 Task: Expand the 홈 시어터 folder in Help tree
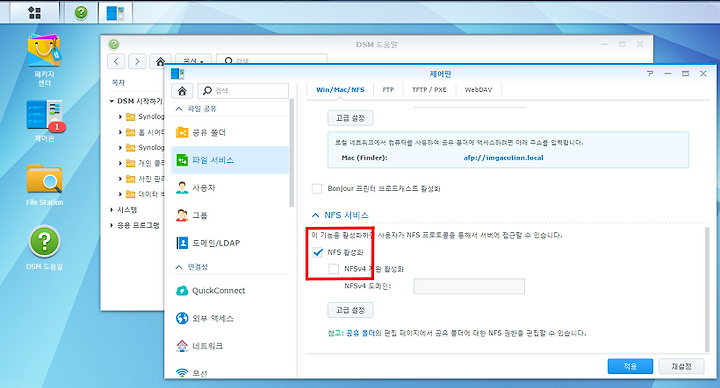click(x=120, y=132)
